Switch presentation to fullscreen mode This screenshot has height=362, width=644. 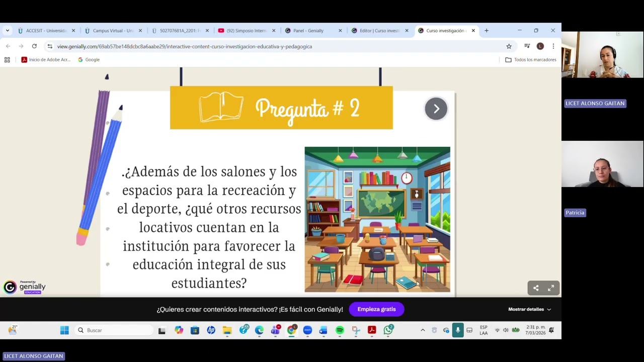tap(551, 288)
